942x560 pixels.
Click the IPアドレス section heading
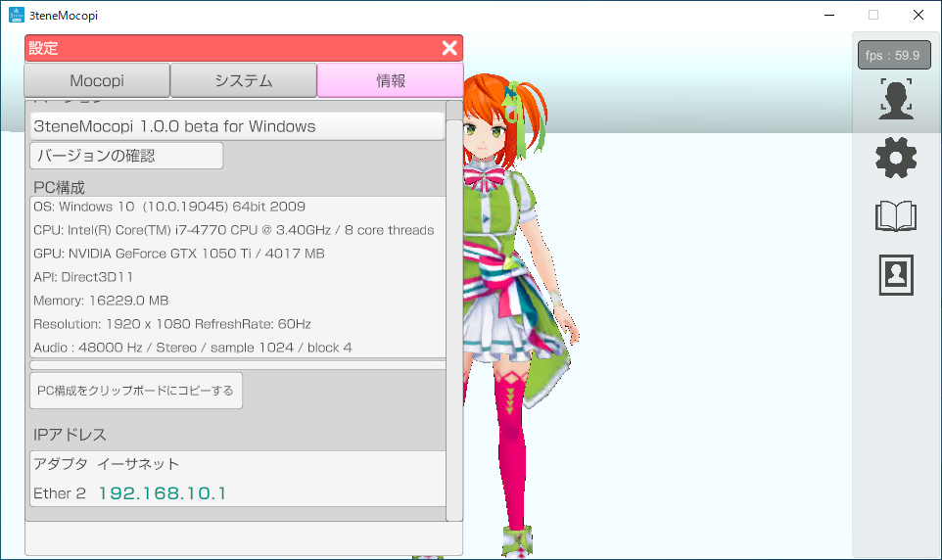point(70,435)
